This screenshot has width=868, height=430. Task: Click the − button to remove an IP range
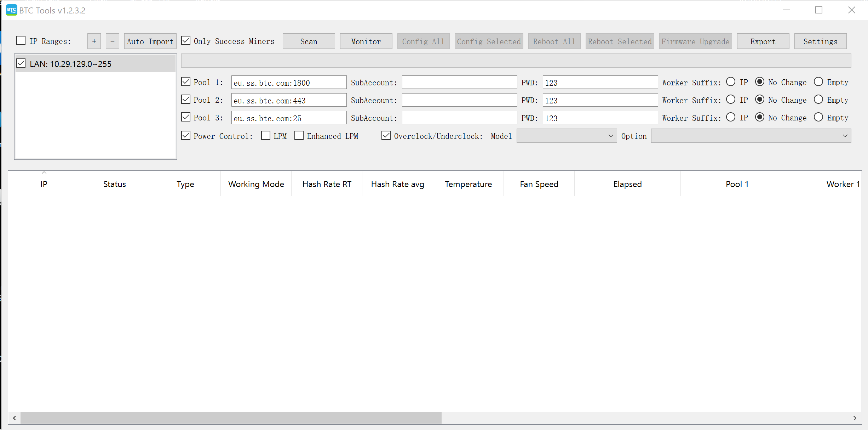pyautogui.click(x=112, y=41)
